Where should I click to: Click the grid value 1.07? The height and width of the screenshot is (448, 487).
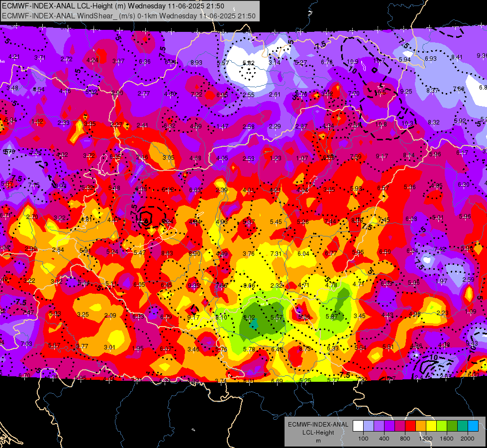coord(302,158)
